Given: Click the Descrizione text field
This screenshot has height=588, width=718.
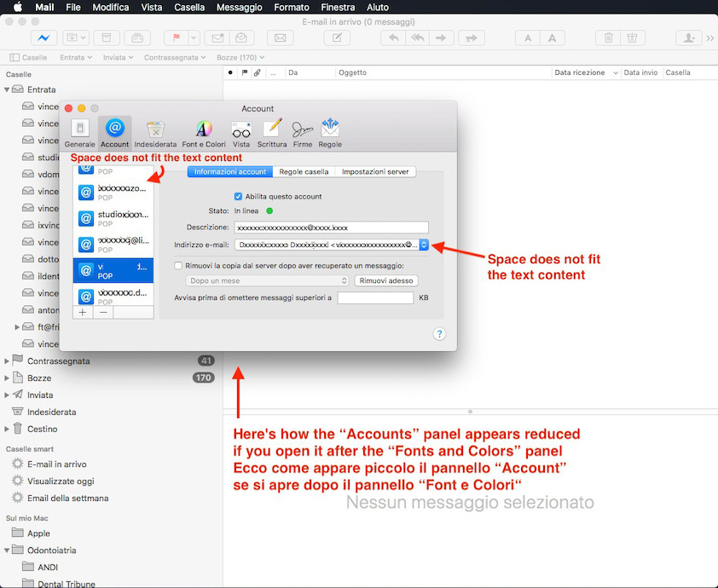Looking at the screenshot, I should click(x=332, y=228).
